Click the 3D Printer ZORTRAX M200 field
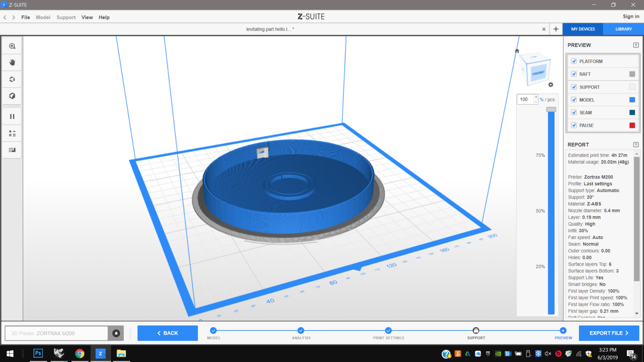 [57, 333]
